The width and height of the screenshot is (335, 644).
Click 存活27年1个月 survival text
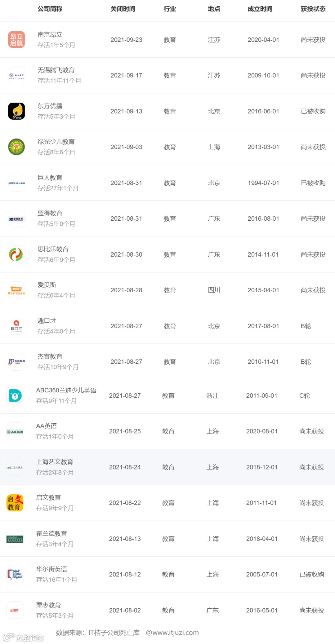pos(58,188)
